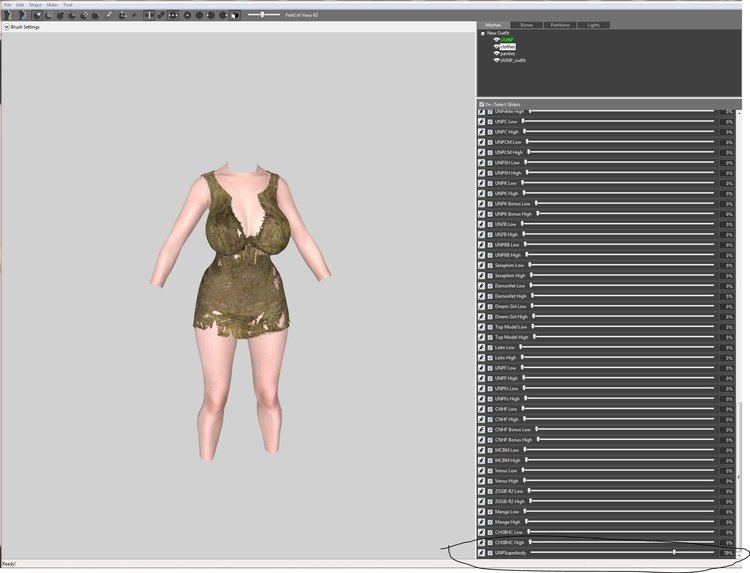The image size is (750, 573).
Task: Uncheck the UNPC High slider checkbox
Action: pos(490,132)
